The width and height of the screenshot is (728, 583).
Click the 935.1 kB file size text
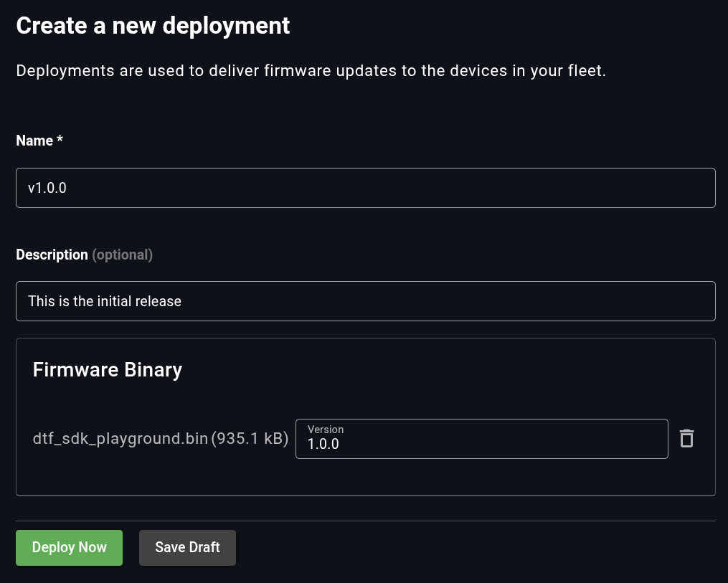pos(250,438)
